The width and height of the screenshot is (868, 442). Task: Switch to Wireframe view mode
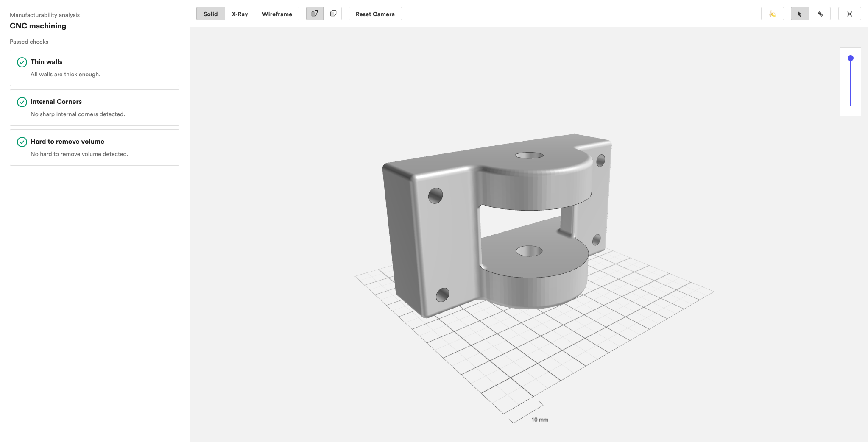coord(277,14)
